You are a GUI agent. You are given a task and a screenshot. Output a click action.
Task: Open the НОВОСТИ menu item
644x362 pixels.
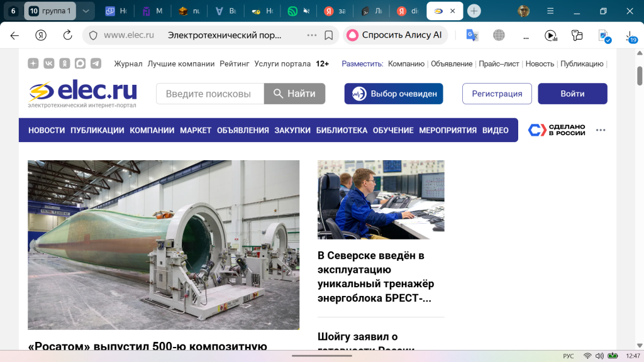click(x=47, y=131)
